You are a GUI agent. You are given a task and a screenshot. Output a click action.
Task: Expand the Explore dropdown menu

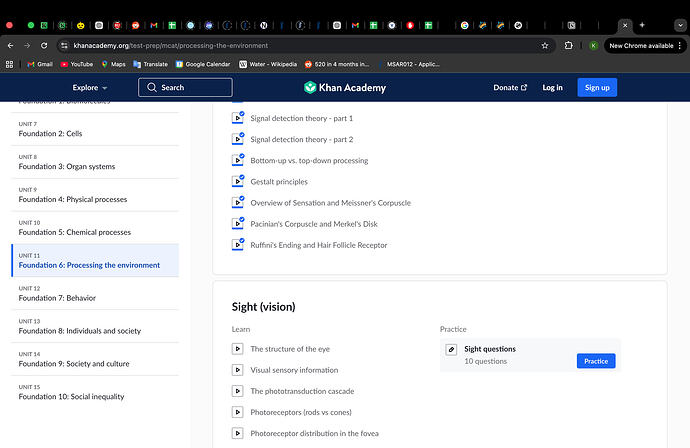tap(90, 88)
